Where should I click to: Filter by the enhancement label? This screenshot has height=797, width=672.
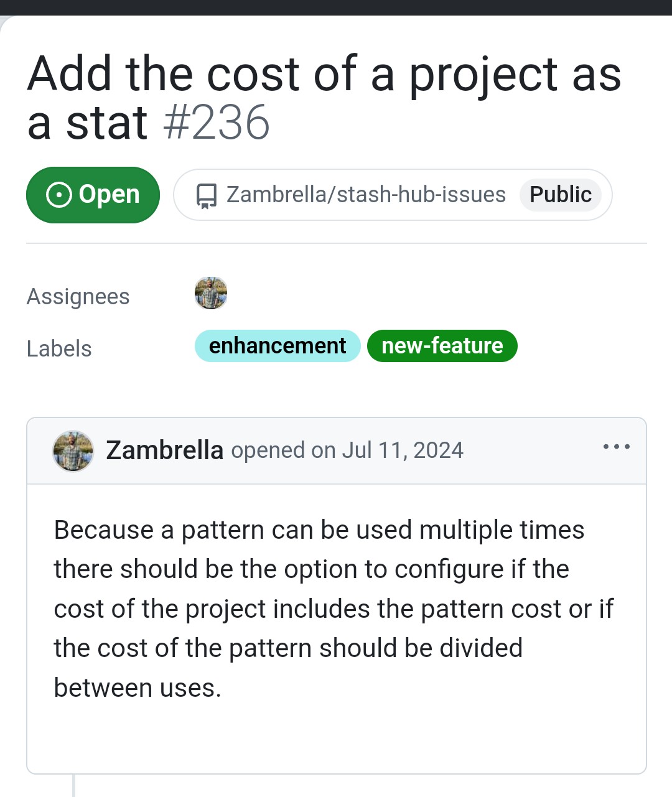[x=278, y=345]
